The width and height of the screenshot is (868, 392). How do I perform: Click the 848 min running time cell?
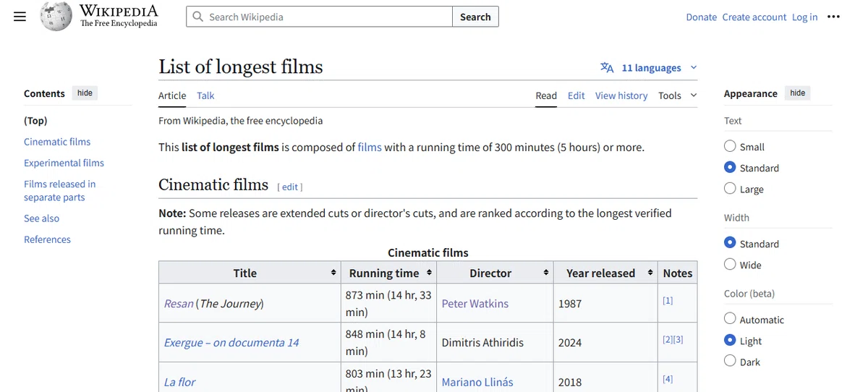[388, 342]
